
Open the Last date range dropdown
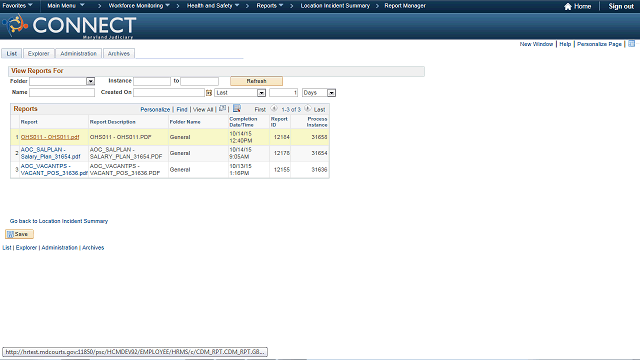pyautogui.click(x=261, y=93)
